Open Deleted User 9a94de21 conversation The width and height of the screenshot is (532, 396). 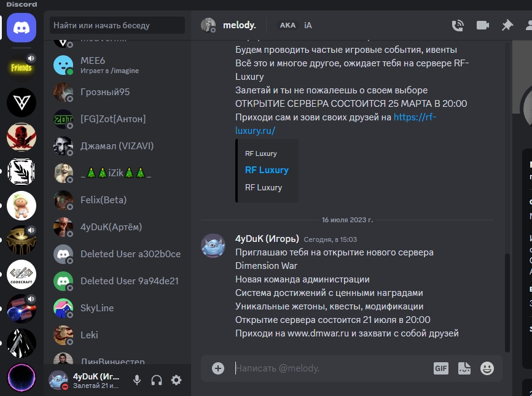coord(117,281)
